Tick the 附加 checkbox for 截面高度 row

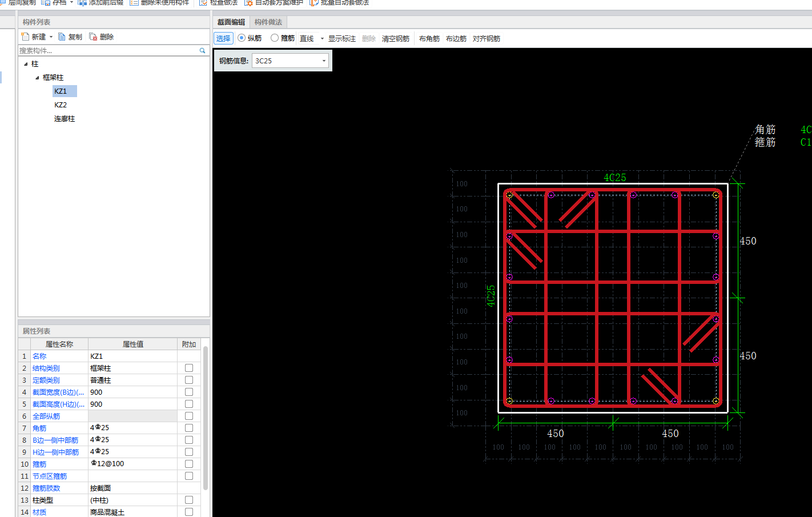click(x=189, y=404)
